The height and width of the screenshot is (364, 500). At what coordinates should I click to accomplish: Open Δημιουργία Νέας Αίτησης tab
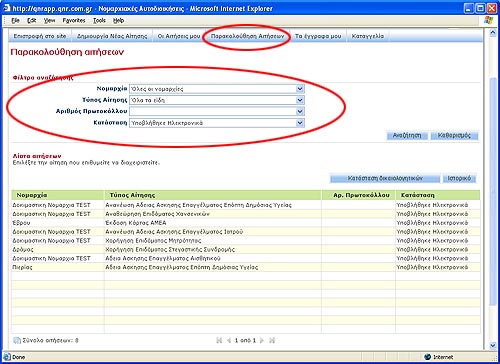(112, 36)
